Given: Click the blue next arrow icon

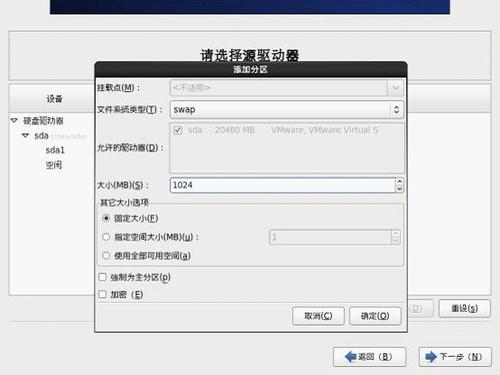Looking at the screenshot, I should coord(431,357).
